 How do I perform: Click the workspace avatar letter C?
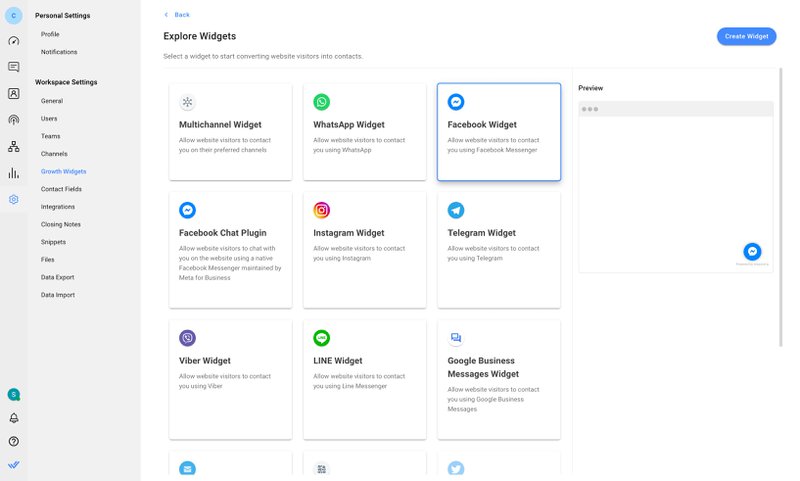14,15
